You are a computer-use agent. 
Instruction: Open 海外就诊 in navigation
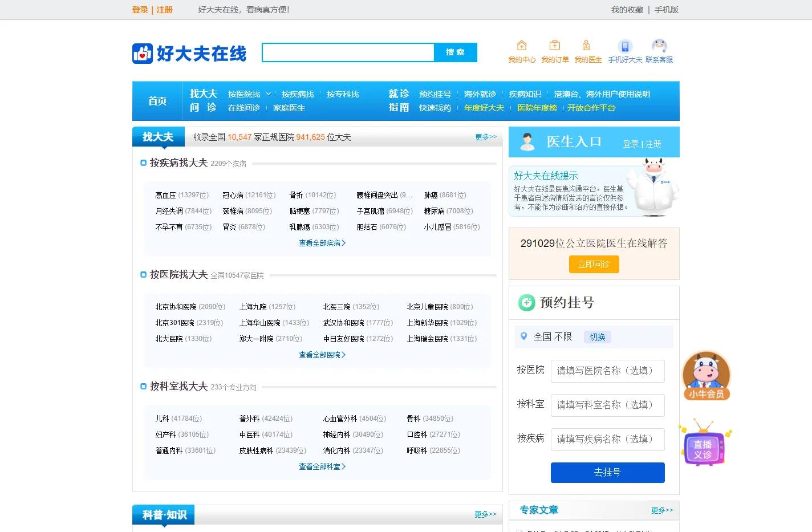click(x=480, y=94)
